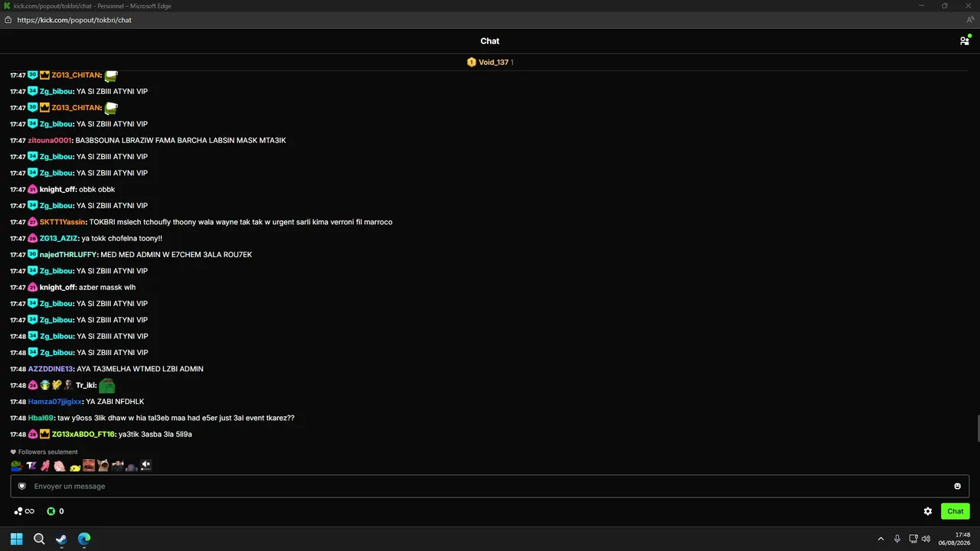Screen dimensions: 980x551
Task: Open Hbal69's user profile
Action: (x=41, y=418)
